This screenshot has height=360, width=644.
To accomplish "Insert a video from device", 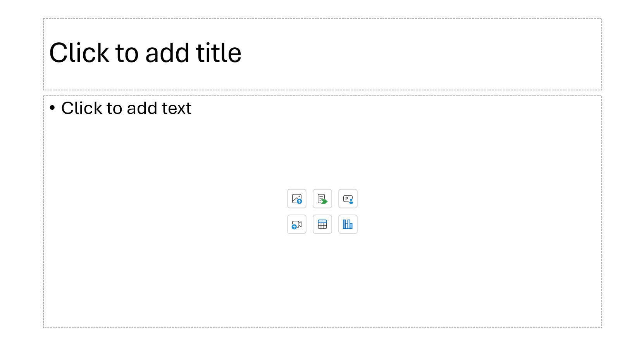I will pyautogui.click(x=297, y=225).
